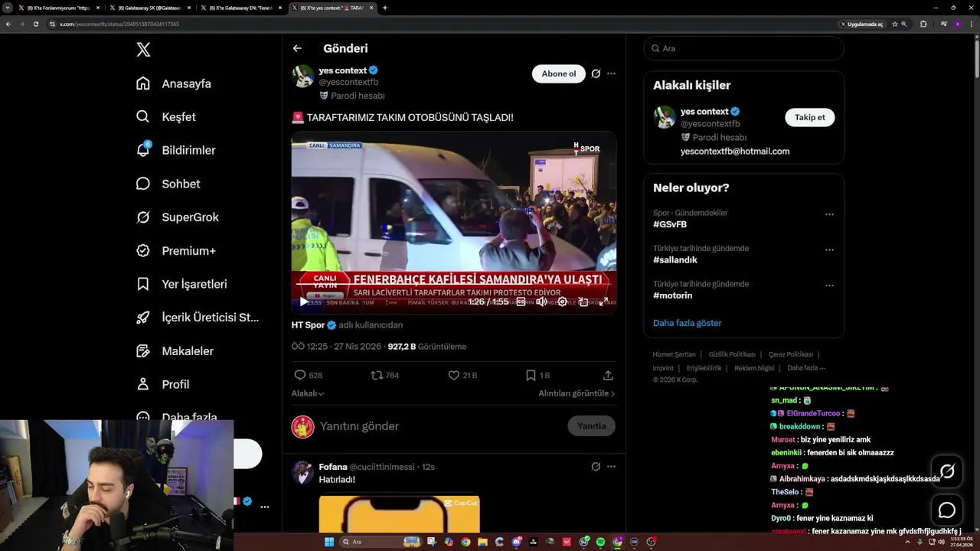Toggle video captions CC
The width and height of the screenshot is (980, 551).
pos(521,302)
